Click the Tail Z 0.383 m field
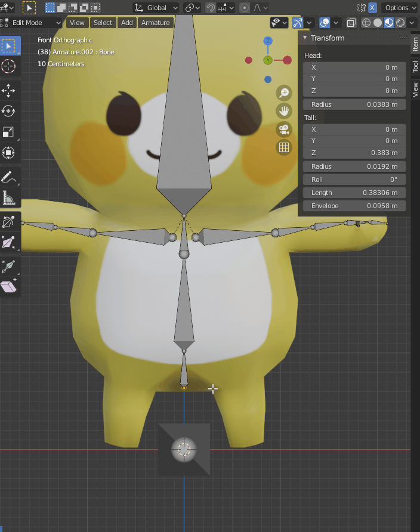The image size is (420, 532). click(x=354, y=153)
